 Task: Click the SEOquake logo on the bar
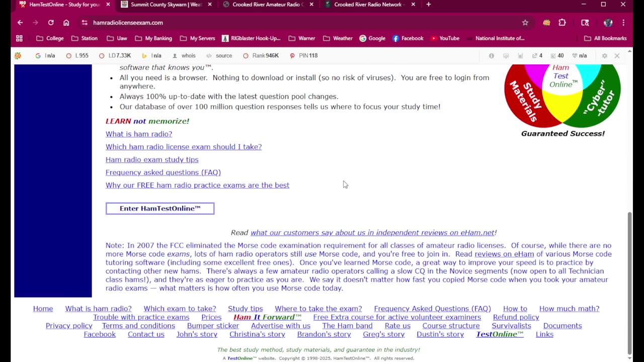point(18,56)
